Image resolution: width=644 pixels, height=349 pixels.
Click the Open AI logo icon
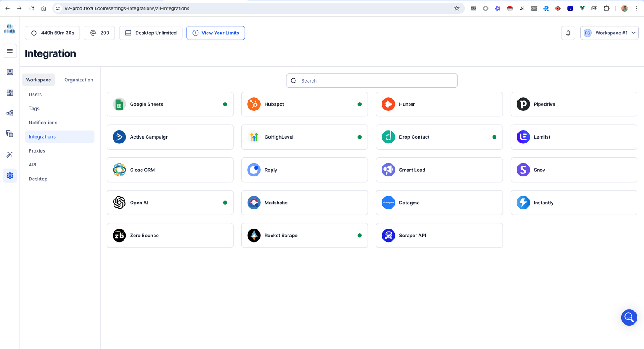pos(119,203)
